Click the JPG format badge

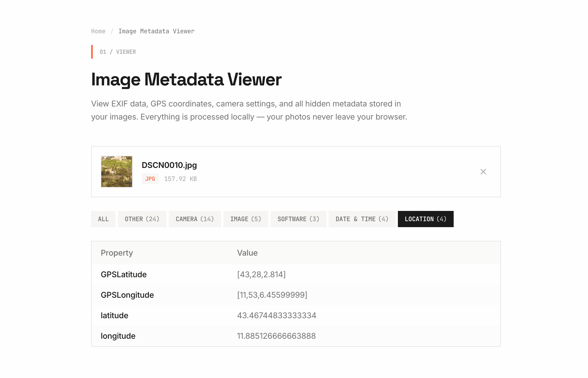[x=150, y=179]
